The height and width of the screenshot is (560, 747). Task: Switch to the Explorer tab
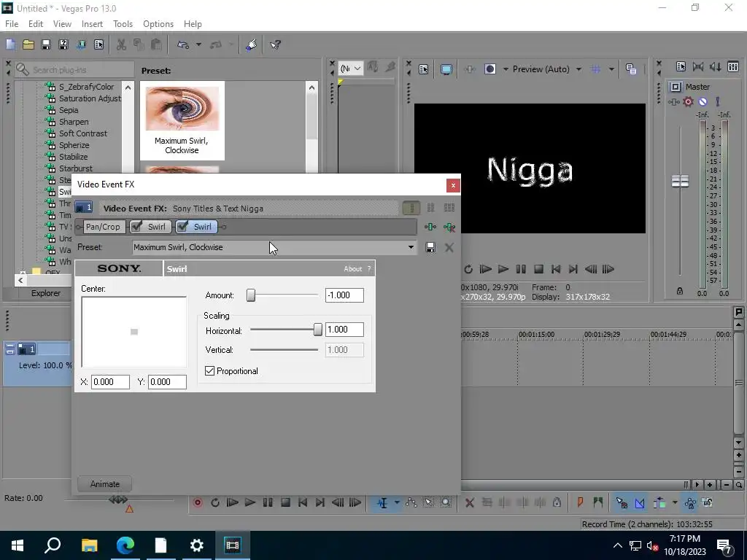[x=46, y=293]
